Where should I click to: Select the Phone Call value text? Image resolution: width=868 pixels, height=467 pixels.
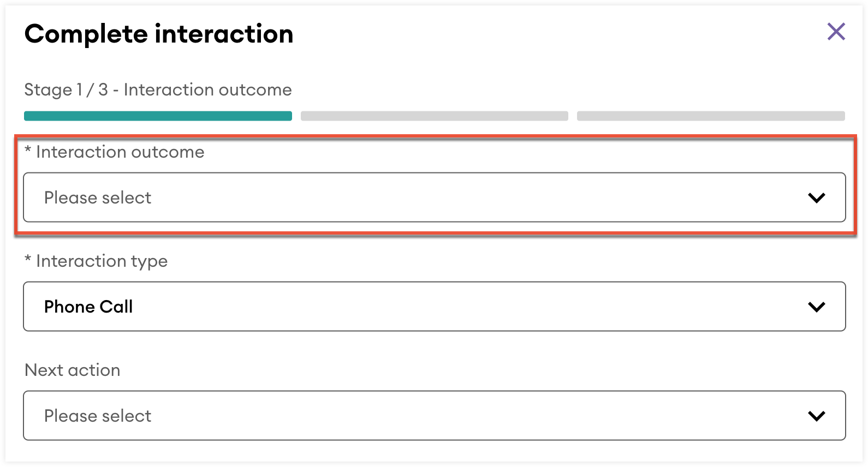[88, 307]
